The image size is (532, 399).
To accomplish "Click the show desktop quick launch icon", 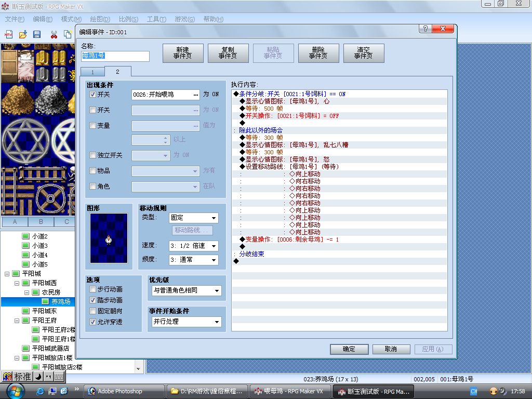I will click(52, 391).
